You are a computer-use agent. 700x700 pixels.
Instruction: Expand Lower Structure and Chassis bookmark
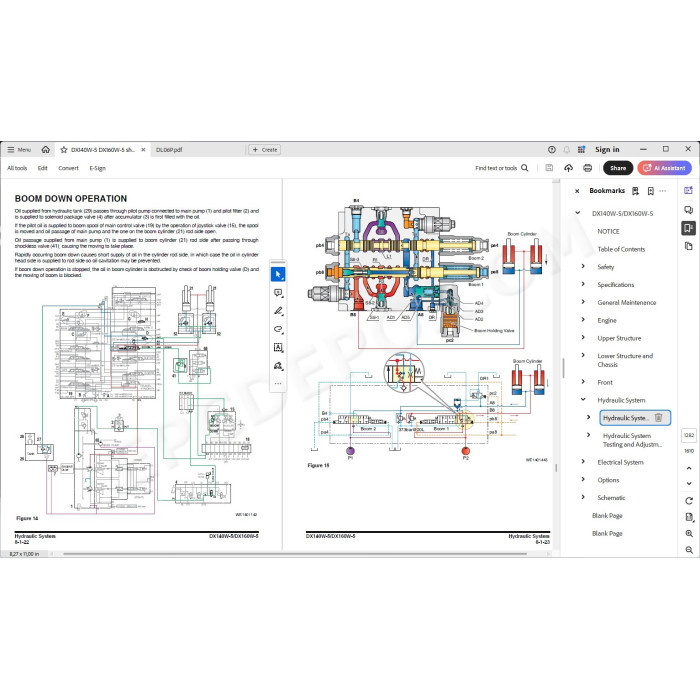(583, 355)
